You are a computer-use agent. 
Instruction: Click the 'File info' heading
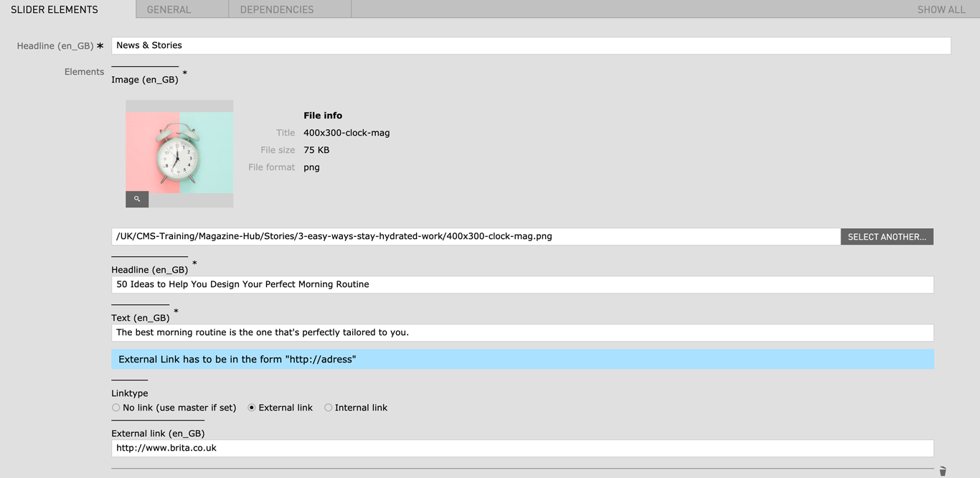323,116
